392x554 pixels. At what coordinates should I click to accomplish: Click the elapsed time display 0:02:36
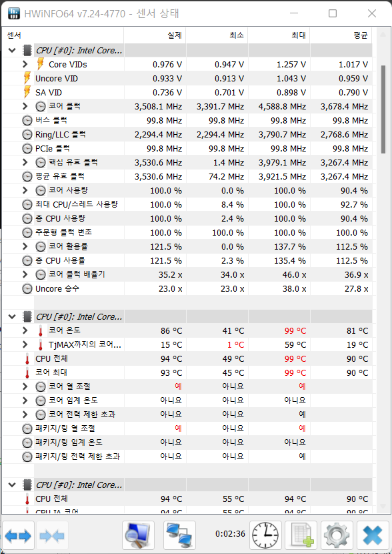229,535
